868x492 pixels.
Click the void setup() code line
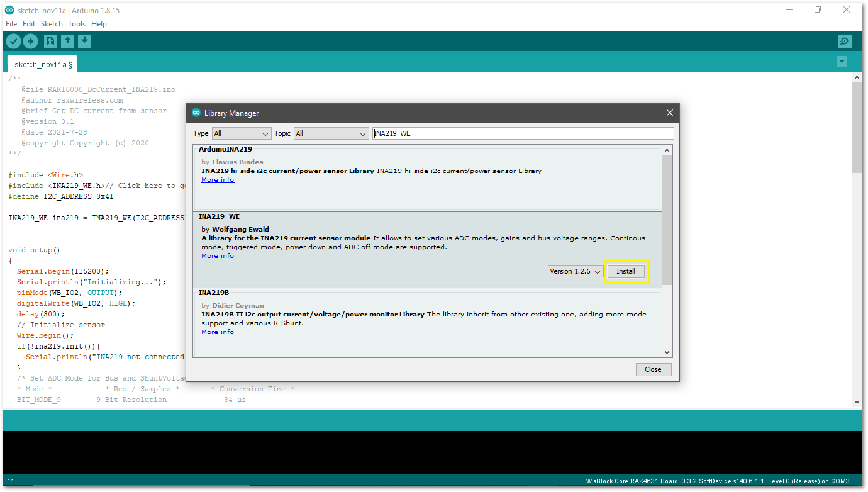click(x=34, y=250)
